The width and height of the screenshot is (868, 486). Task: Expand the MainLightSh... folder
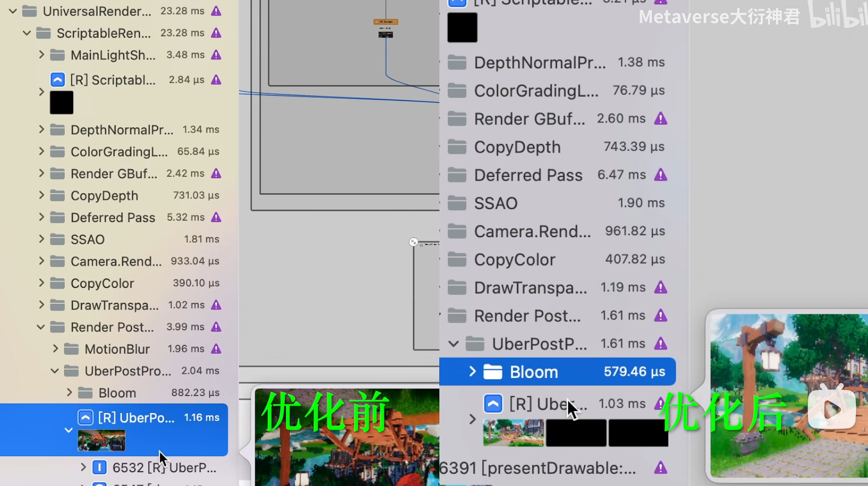41,55
